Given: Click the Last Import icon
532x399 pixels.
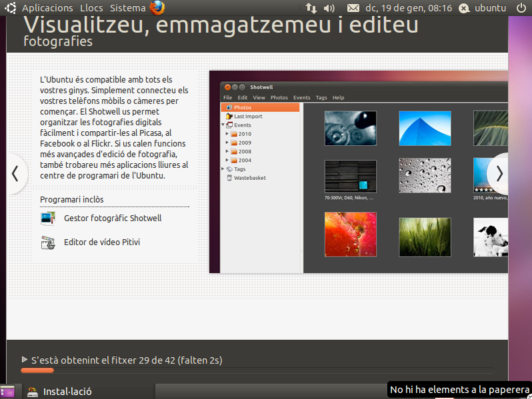Looking at the screenshot, I should click(229, 117).
